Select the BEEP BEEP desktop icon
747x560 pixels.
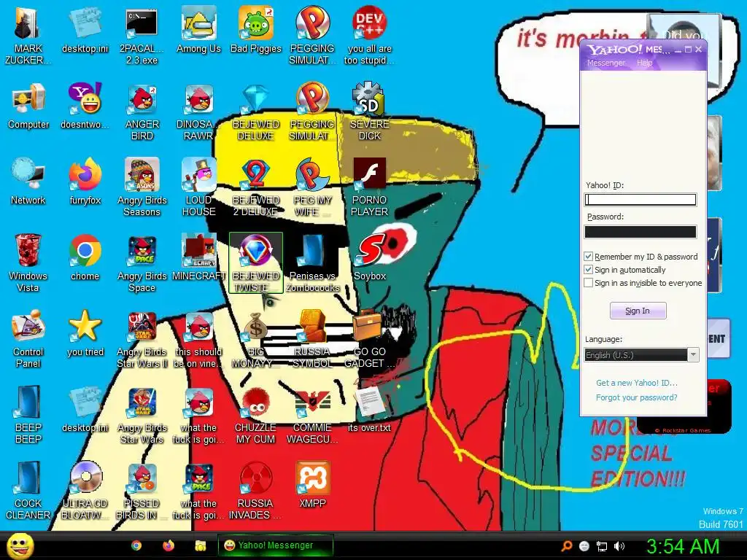(x=28, y=414)
